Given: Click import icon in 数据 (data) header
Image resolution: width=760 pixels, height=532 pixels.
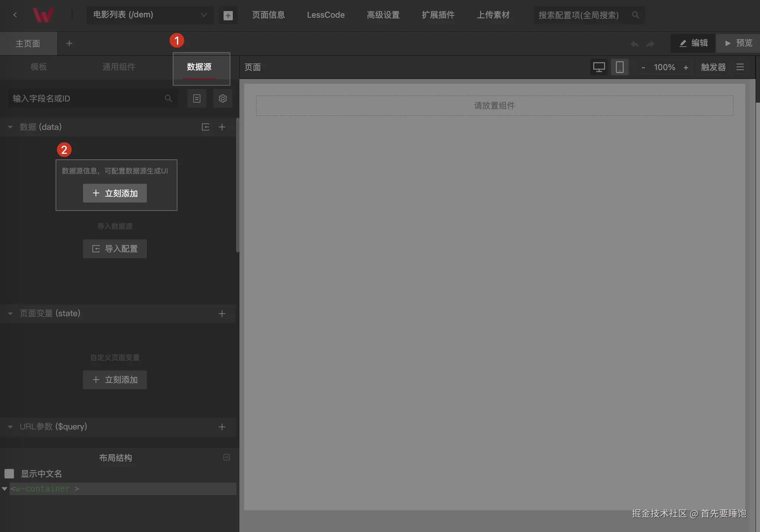Looking at the screenshot, I should 205,127.
